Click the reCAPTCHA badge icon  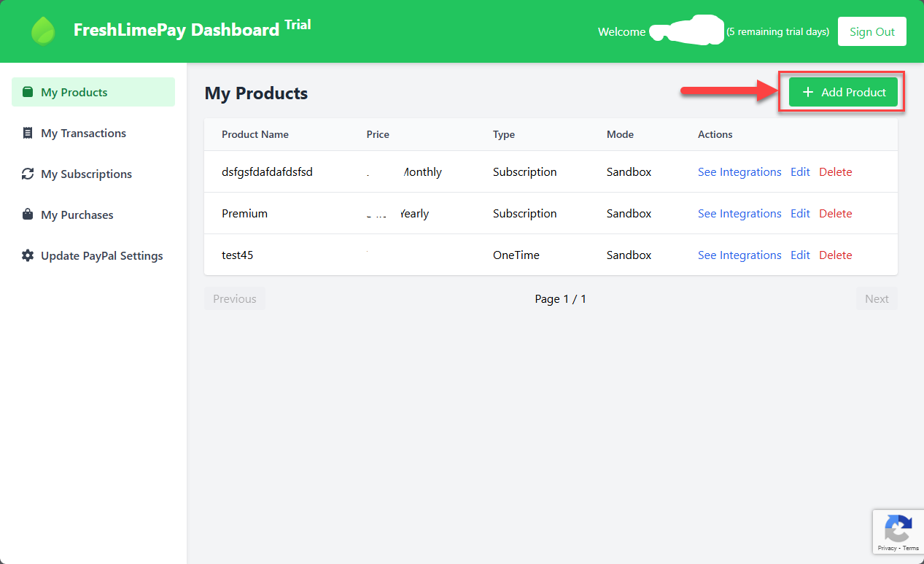click(898, 528)
